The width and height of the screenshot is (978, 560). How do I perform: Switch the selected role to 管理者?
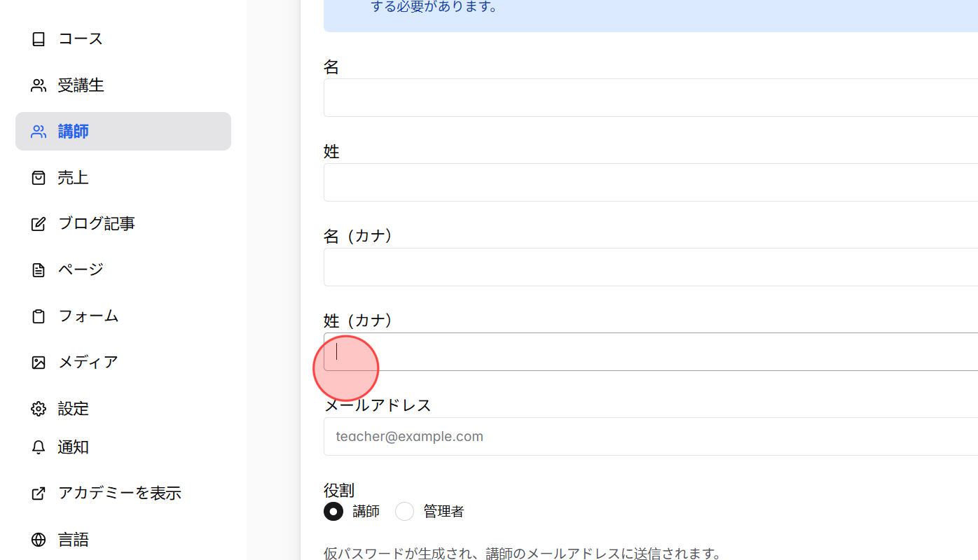(x=404, y=511)
